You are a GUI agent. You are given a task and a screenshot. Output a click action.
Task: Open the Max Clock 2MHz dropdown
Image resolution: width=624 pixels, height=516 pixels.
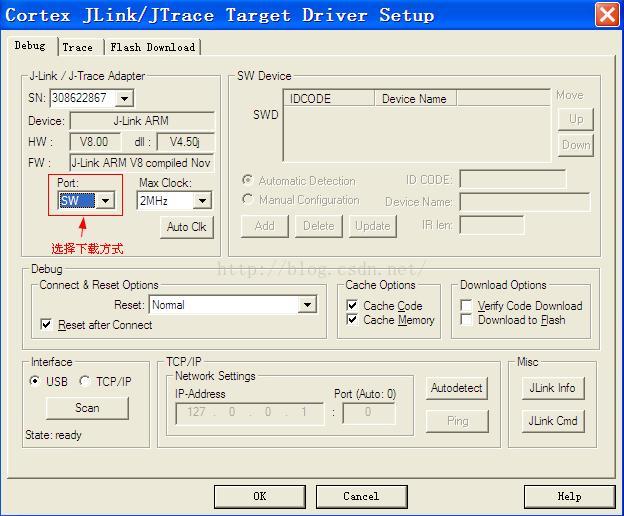pyautogui.click(x=202, y=201)
